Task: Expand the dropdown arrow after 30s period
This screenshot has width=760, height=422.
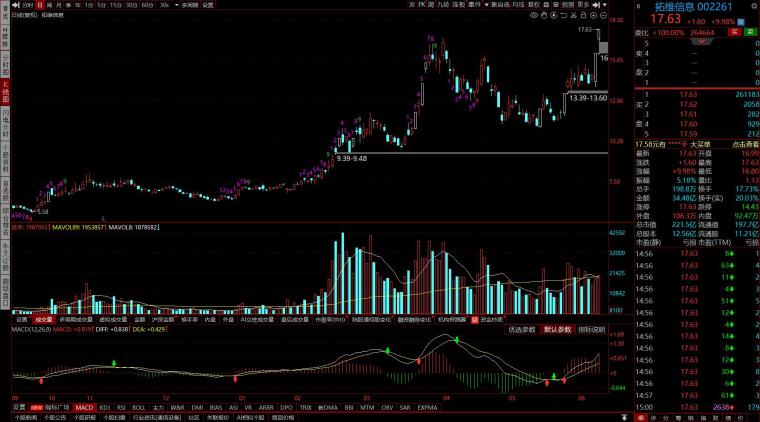Action: click(176, 5)
